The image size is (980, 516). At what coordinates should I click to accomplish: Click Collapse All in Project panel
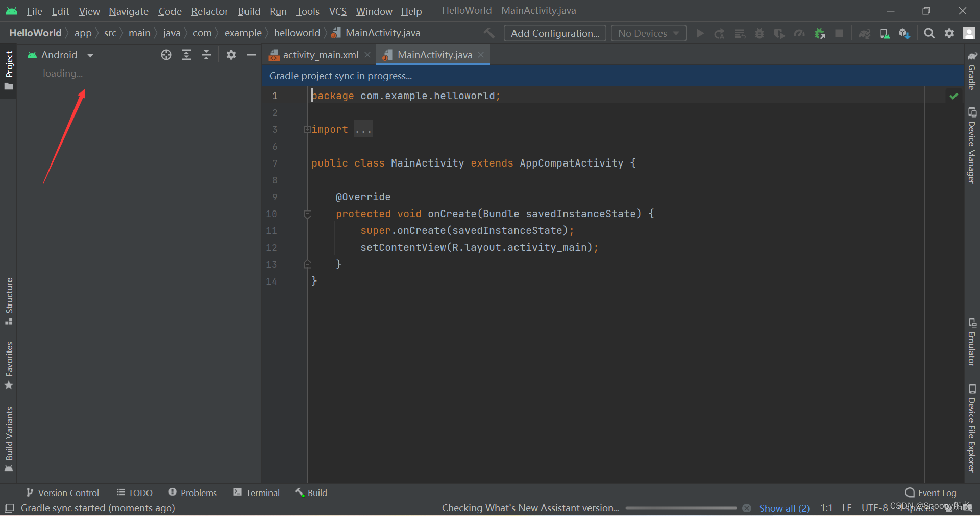pyautogui.click(x=206, y=55)
